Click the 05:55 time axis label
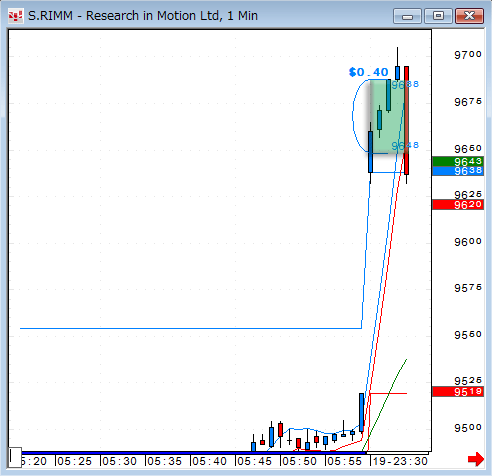492x476 pixels. (344, 461)
